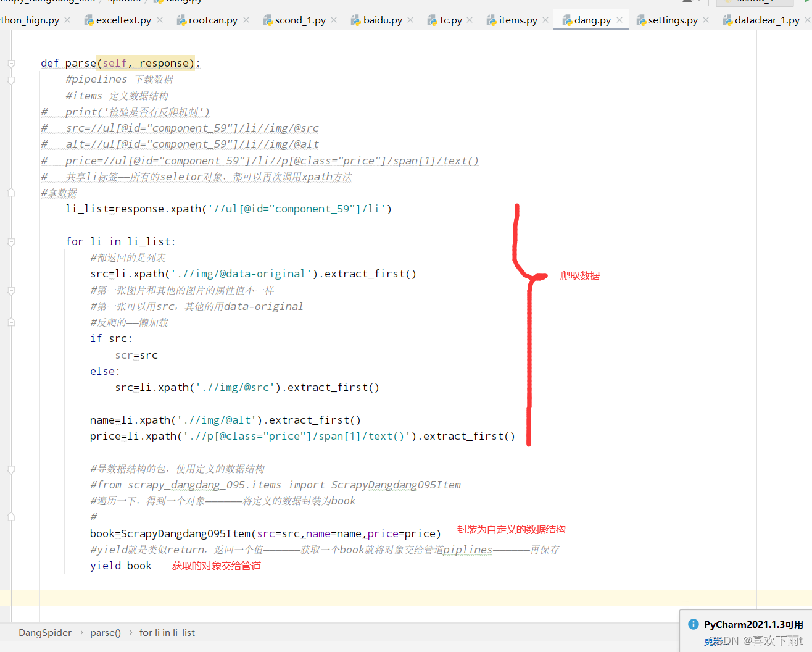Switch to the rootcan.py tab
The image size is (812, 652).
pos(213,20)
